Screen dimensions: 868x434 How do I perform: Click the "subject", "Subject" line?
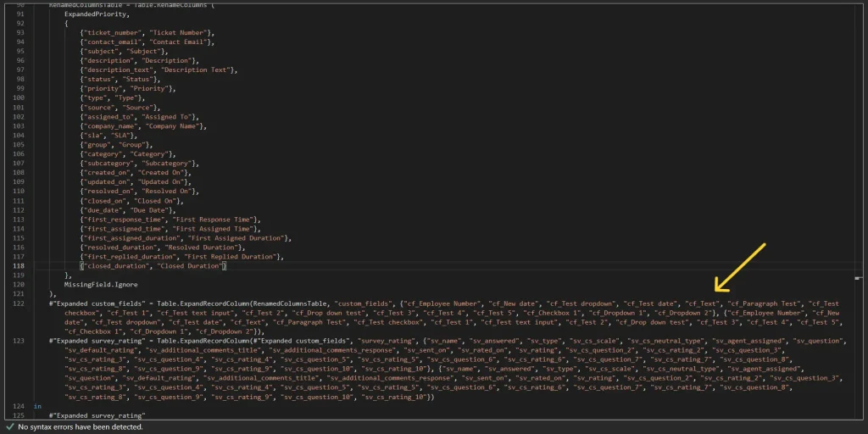[x=124, y=52]
